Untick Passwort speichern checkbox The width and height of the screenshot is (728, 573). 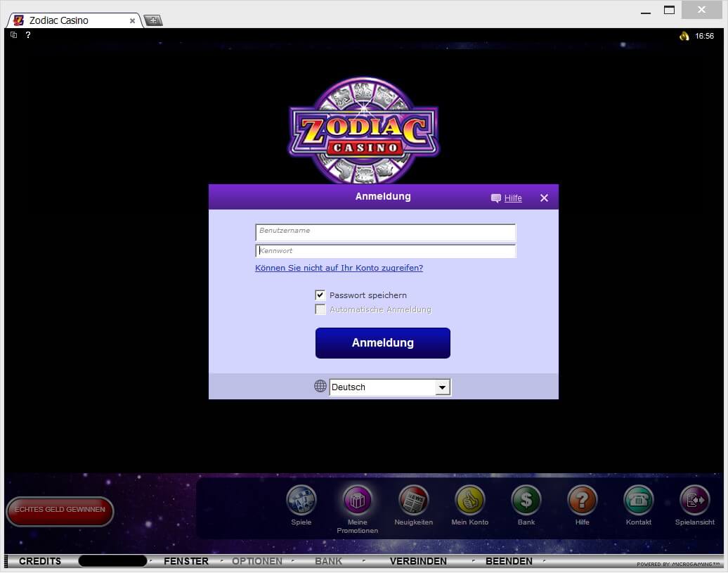320,295
